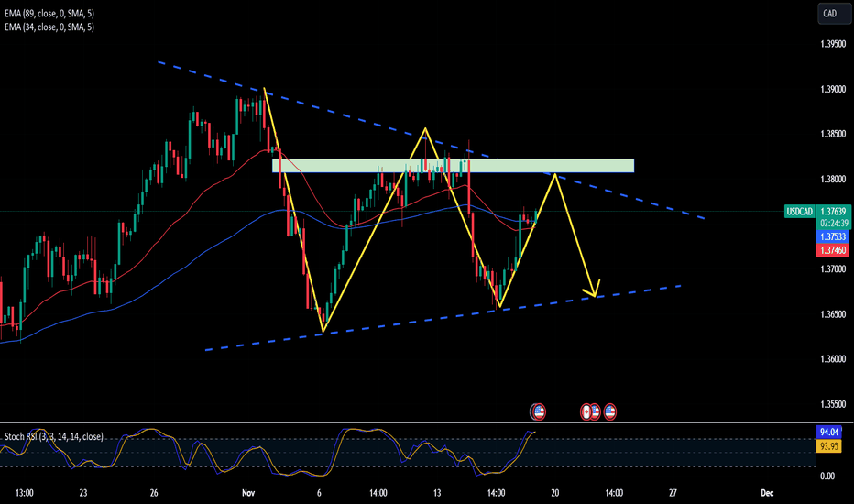Image resolution: width=854 pixels, height=504 pixels.
Task: Click the 23 date label on time axis
Action: (x=83, y=493)
